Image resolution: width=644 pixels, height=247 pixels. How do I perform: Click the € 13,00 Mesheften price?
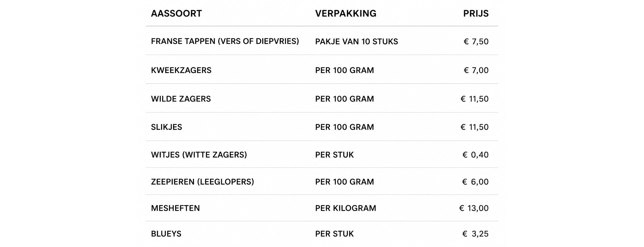tap(474, 208)
